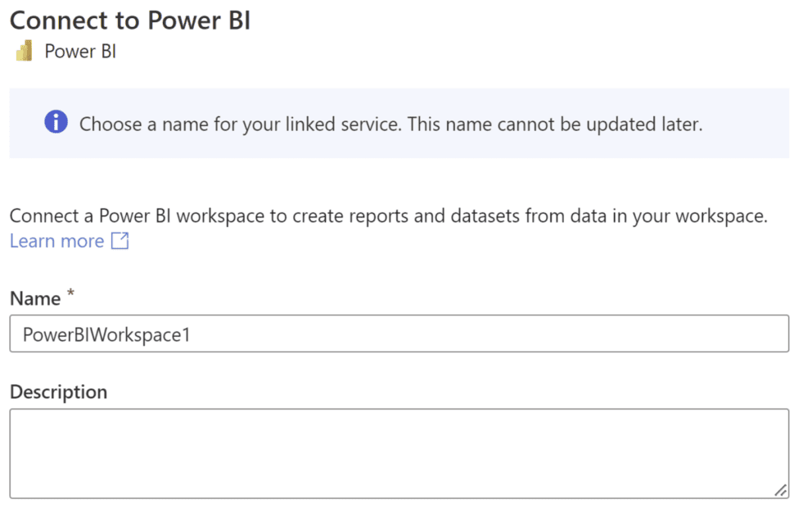Click the yellow Power BI icon under the title
Screen dimensions: 812x512
click(x=22, y=50)
